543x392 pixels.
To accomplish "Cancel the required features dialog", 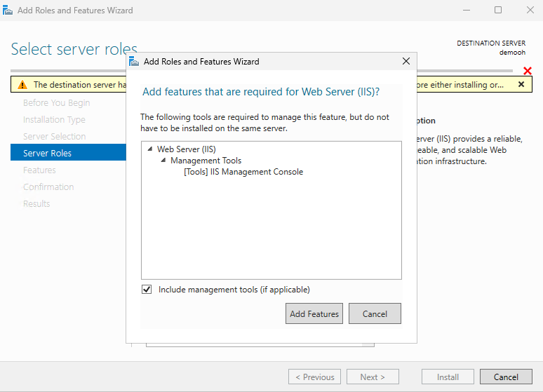I will pos(375,313).
